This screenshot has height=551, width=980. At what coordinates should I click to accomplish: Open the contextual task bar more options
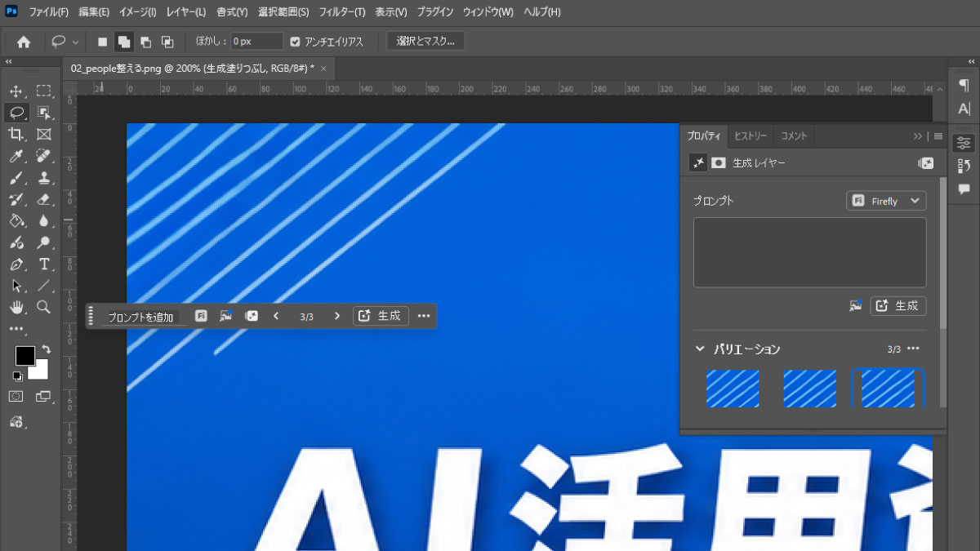pos(423,316)
